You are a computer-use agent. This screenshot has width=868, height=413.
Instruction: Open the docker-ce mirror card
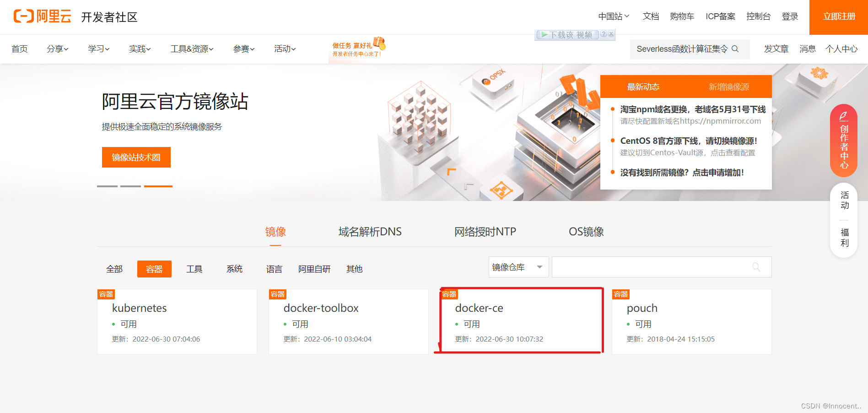pos(520,322)
